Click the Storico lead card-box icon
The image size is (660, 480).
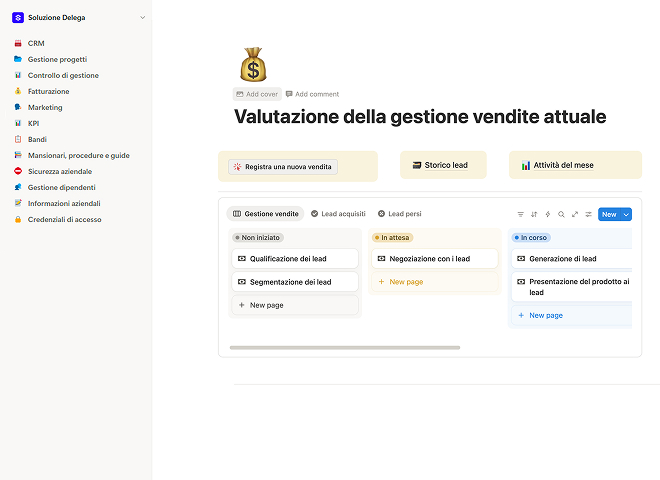tap(417, 165)
